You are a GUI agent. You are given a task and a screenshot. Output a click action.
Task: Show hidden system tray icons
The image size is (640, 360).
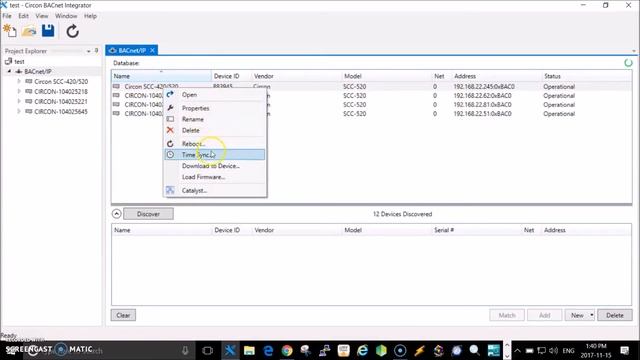517,351
